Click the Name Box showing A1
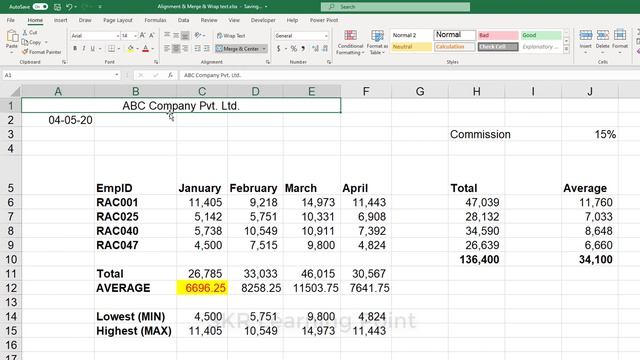The height and width of the screenshot is (360, 640). [x=62, y=75]
